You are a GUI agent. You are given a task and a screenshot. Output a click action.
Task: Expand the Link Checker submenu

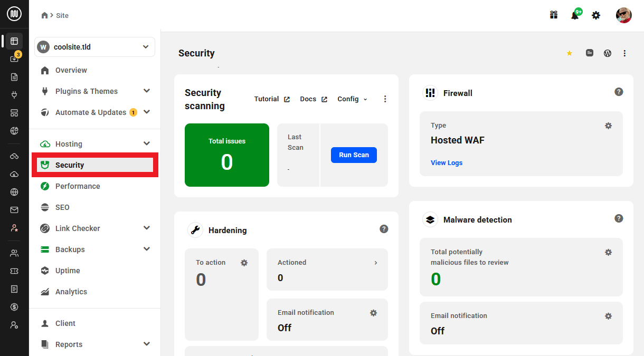pos(147,228)
